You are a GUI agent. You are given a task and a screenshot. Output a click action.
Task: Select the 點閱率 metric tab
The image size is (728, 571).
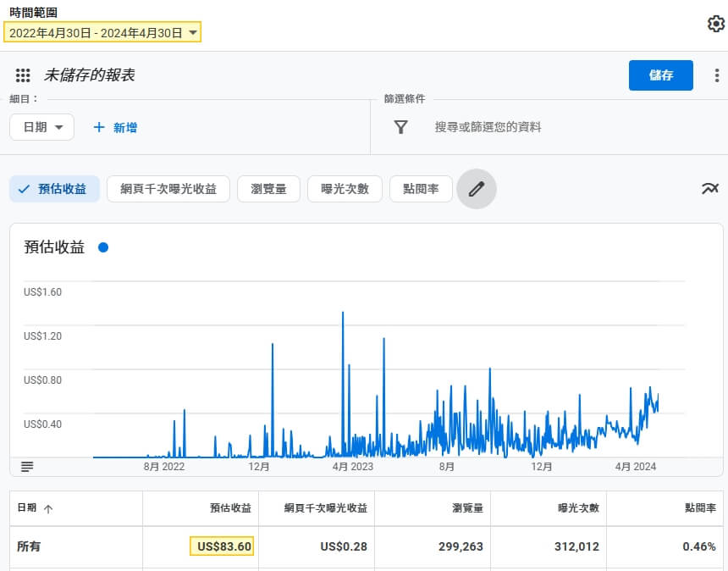coord(421,189)
